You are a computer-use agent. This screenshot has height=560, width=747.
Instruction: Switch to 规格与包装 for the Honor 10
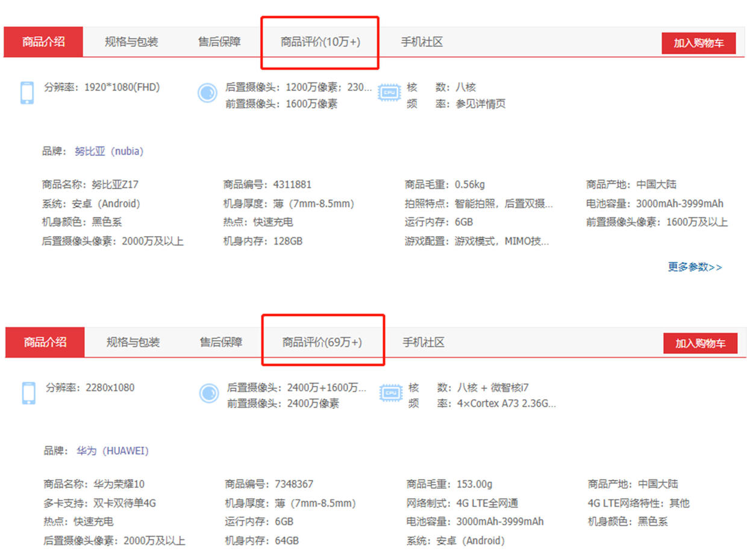tap(133, 342)
